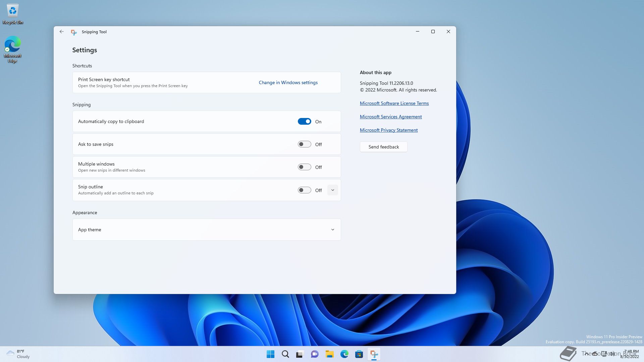
Task: Click the About this app heading
Action: tap(375, 72)
